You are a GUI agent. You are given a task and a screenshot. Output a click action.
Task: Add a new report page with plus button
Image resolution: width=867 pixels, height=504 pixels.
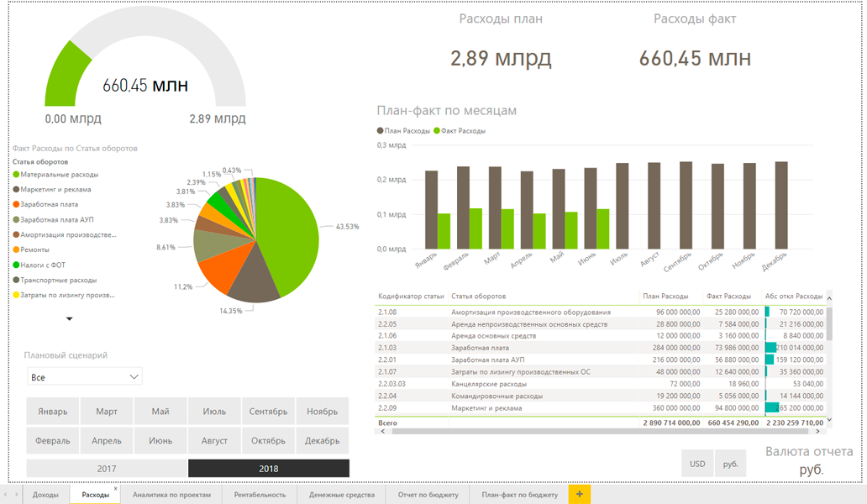(x=579, y=494)
